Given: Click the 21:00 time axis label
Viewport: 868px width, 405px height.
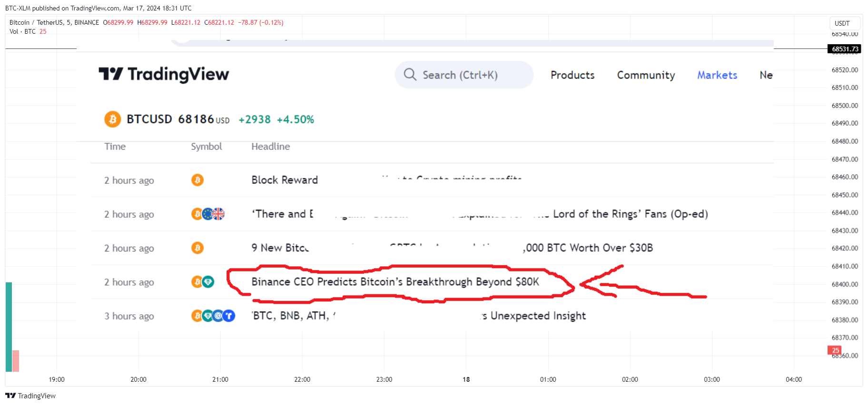Looking at the screenshot, I should pyautogui.click(x=220, y=379).
